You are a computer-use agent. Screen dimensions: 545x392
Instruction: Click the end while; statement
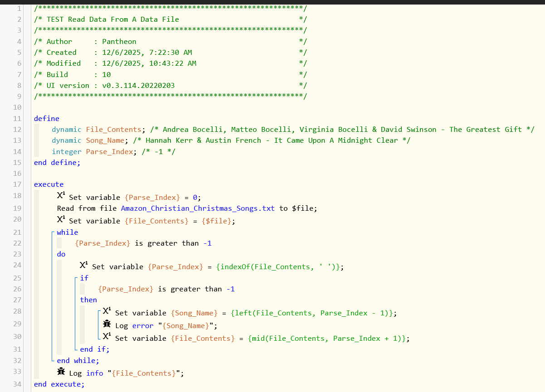coord(78,361)
